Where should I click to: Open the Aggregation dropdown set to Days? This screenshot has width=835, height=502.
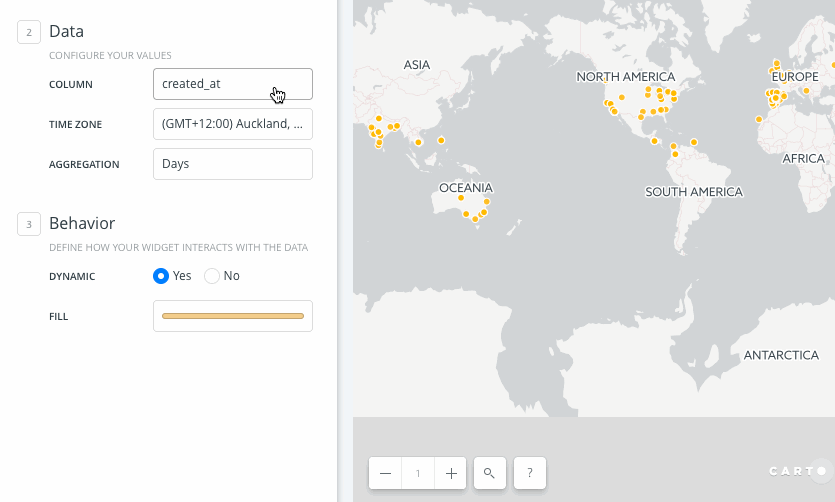point(233,164)
